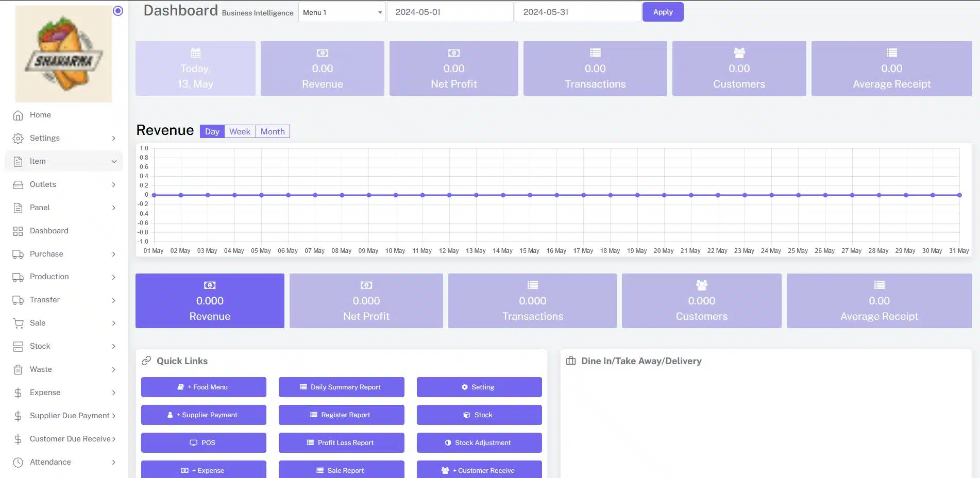Viewport: 980px width, 478px height.
Task: Expand the Transfer submenu chevron
Action: tap(114, 300)
